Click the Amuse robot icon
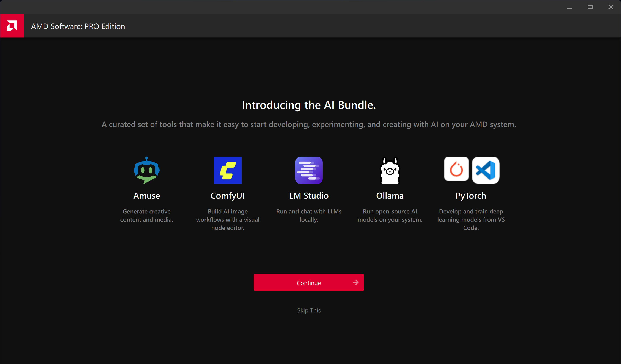Image resolution: width=621 pixels, height=364 pixels. (147, 170)
